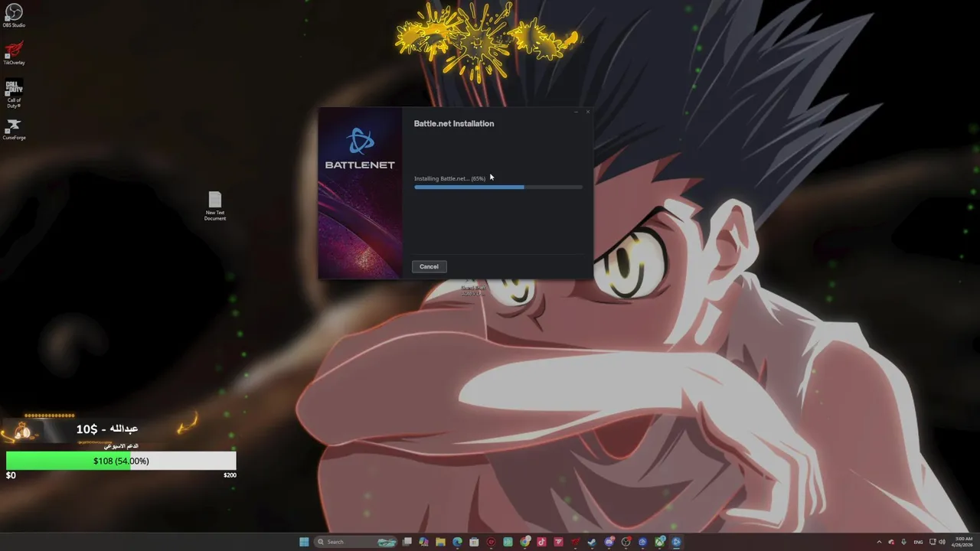This screenshot has height=551, width=980.
Task: Select the Call of Duty desktop icon
Action: [x=14, y=93]
